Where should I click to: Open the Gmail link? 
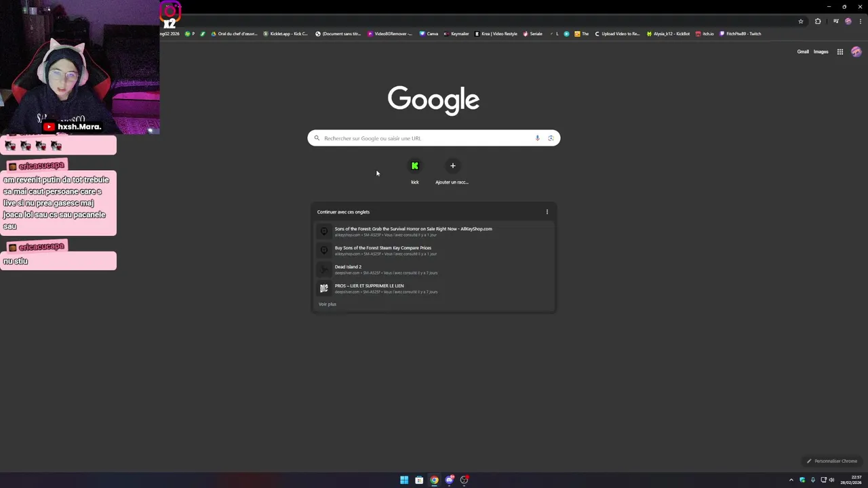[x=803, y=52]
